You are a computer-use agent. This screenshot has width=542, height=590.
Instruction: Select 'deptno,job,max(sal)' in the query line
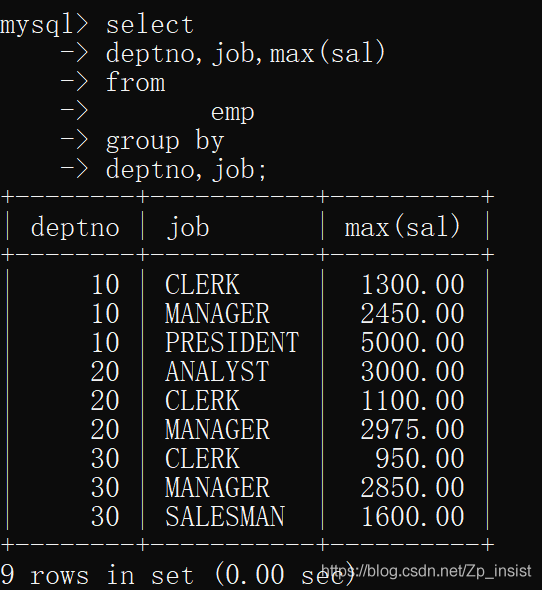tap(245, 53)
